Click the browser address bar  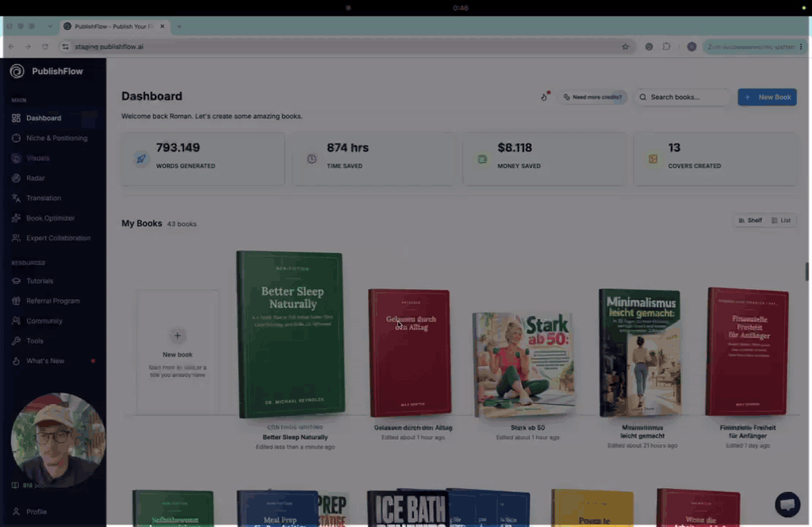pos(347,47)
